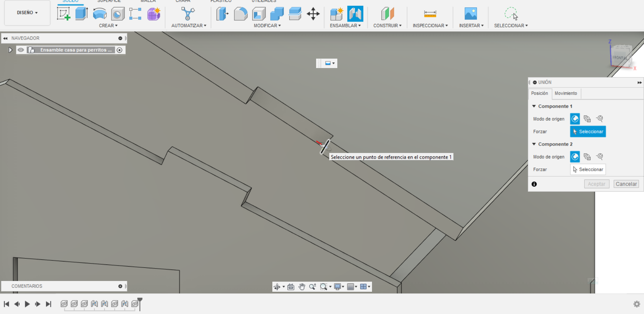The width and height of the screenshot is (644, 314).
Task: Switch to the Movimiento tab
Action: click(566, 93)
